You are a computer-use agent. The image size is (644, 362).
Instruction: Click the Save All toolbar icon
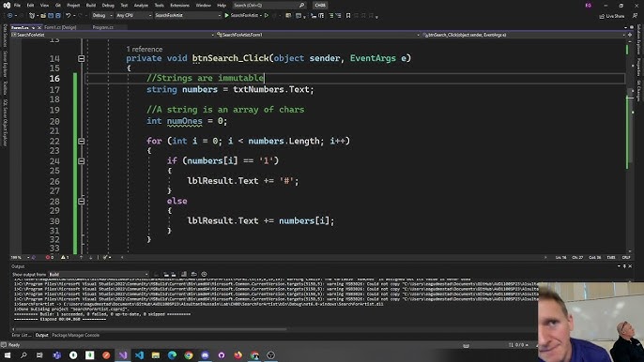click(58, 16)
